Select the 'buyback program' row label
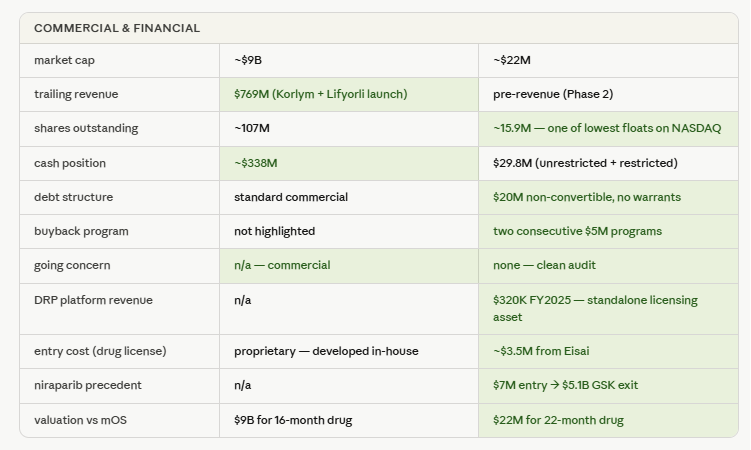 (81, 231)
